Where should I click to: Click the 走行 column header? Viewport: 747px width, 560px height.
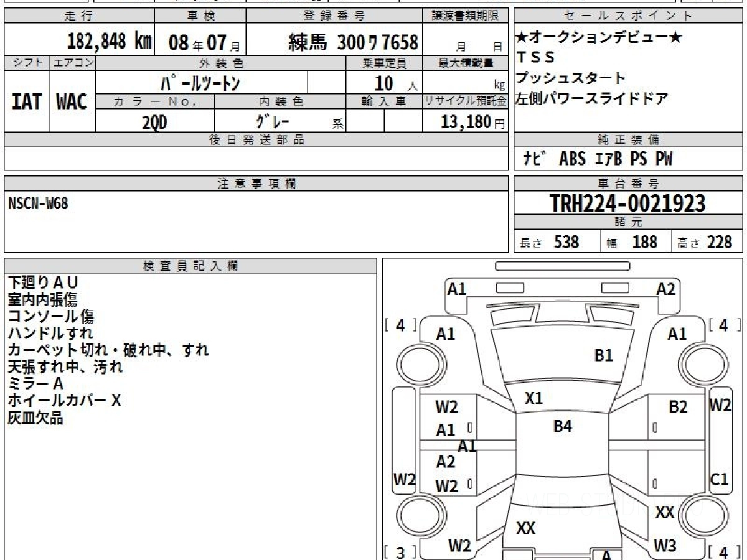click(x=79, y=16)
